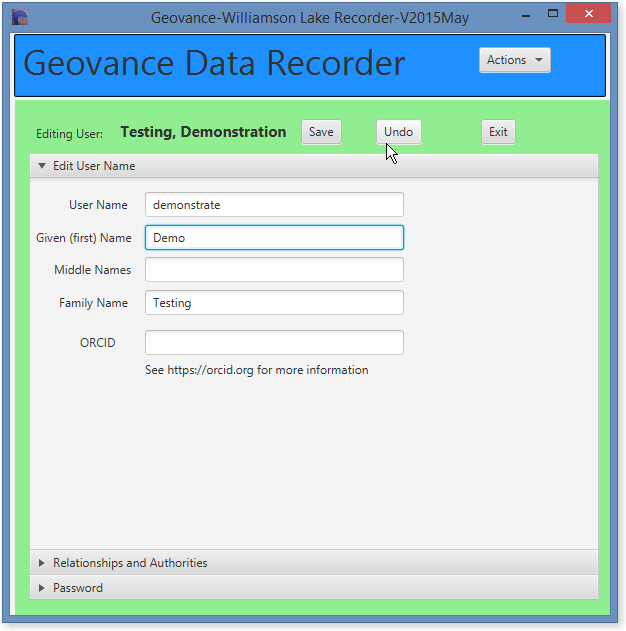
Task: Minimize the Geovance recorder window
Action: [526, 16]
